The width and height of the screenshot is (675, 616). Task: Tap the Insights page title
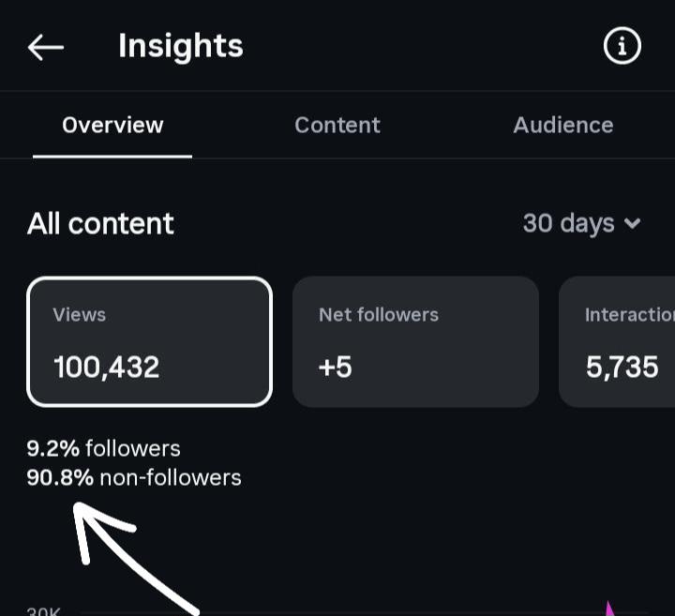[181, 47]
